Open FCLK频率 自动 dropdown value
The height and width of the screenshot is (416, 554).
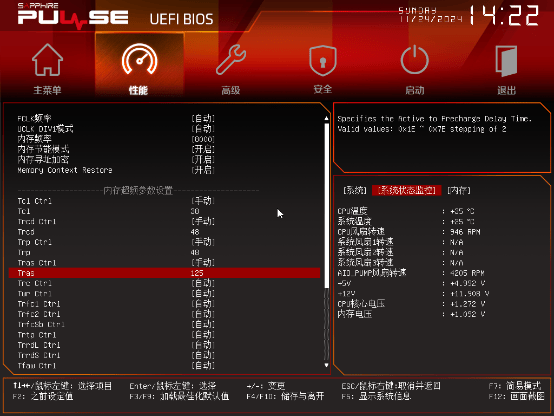[x=203, y=118]
